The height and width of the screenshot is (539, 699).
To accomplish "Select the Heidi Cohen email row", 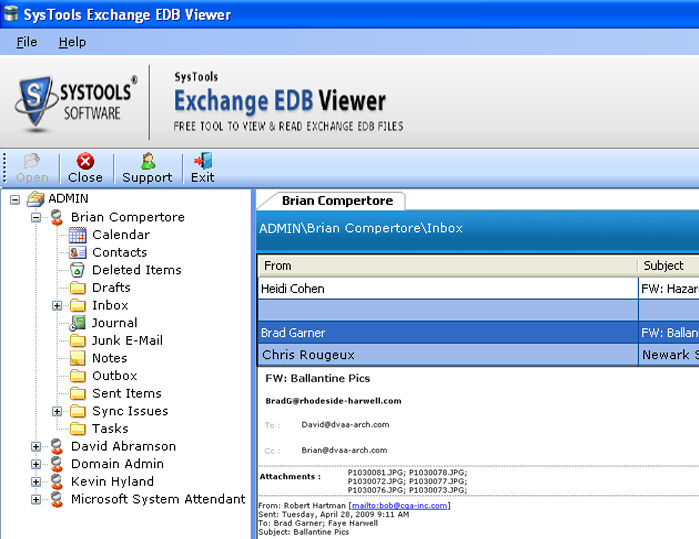I will click(x=478, y=288).
